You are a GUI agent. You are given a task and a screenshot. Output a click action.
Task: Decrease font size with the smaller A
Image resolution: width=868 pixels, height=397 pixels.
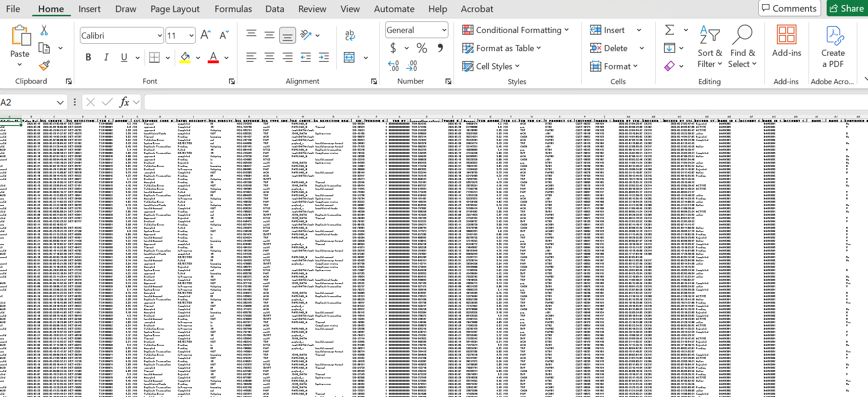tap(224, 35)
